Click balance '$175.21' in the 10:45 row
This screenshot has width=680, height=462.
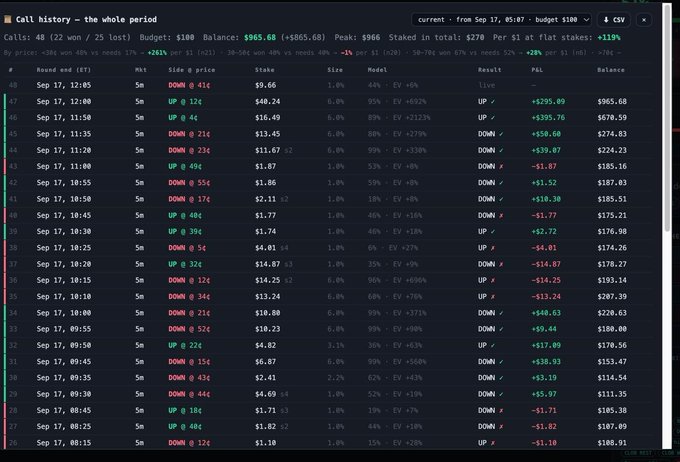[x=612, y=216]
